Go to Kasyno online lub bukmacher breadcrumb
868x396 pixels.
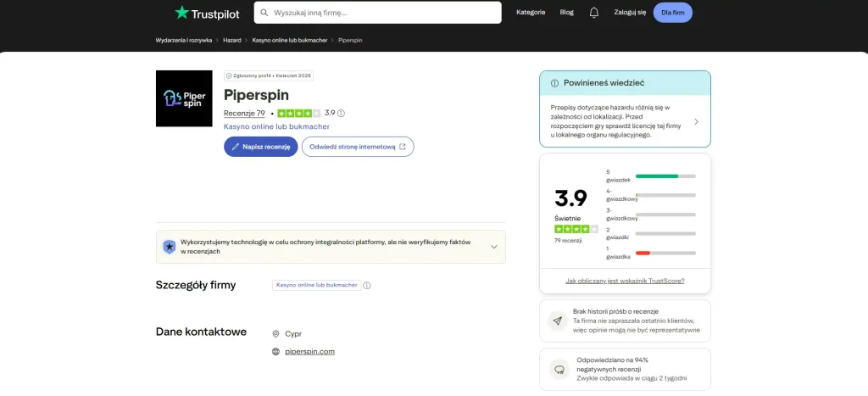(290, 41)
